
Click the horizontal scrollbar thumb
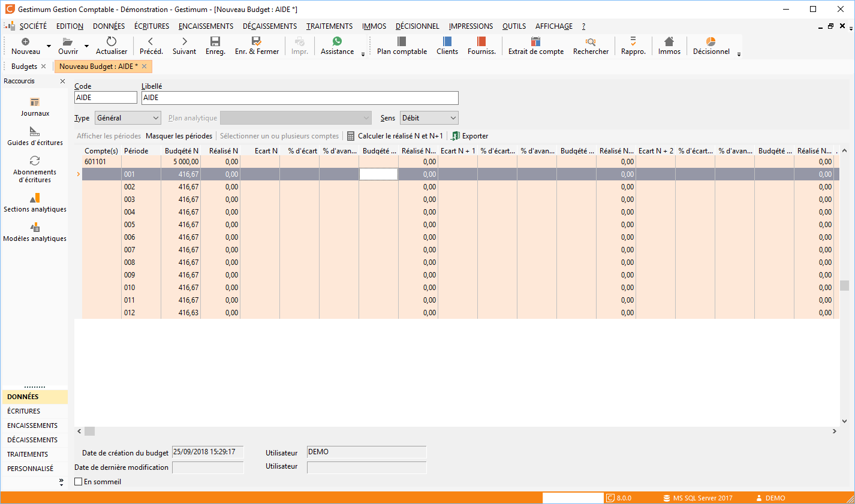click(x=89, y=431)
